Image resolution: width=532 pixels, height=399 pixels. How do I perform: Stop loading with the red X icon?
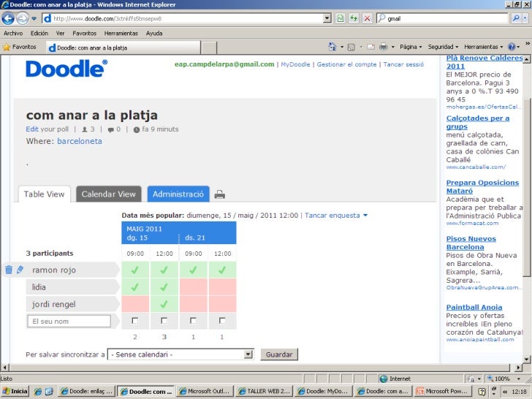click(x=367, y=18)
